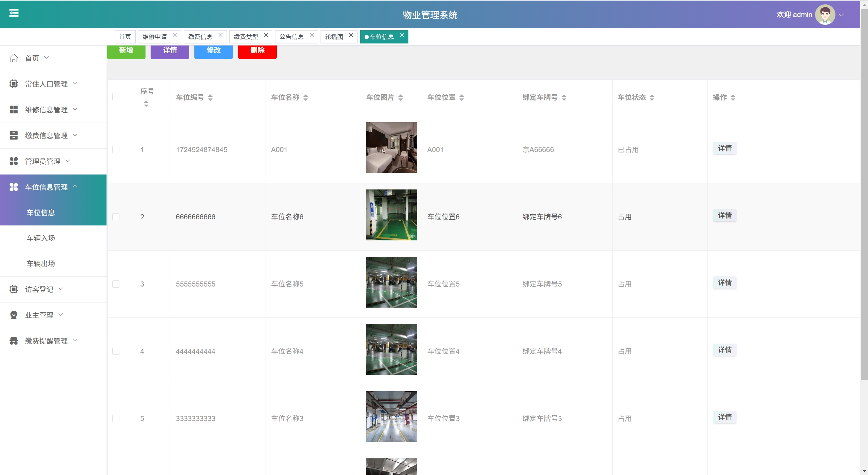The width and height of the screenshot is (868, 475).
Task: Close the 轮播图 tab
Action: [x=351, y=35]
